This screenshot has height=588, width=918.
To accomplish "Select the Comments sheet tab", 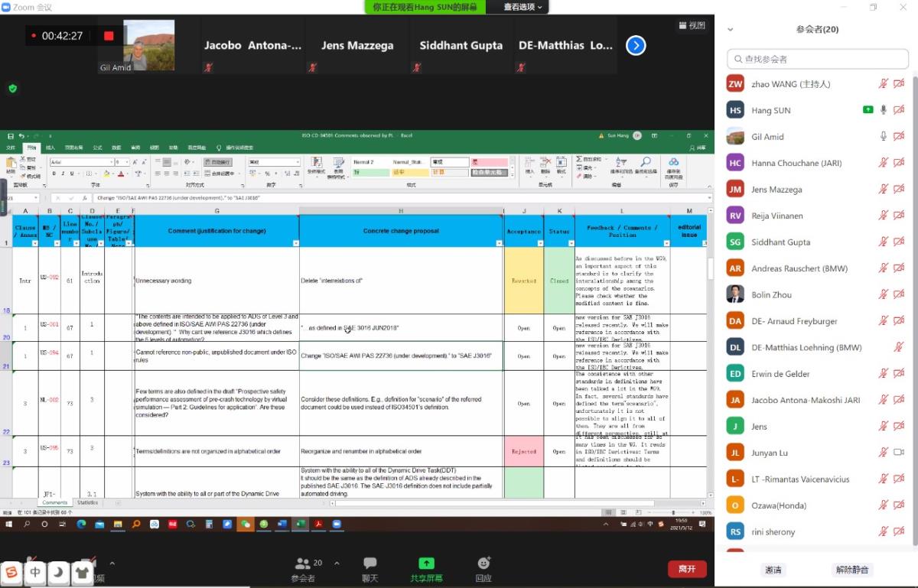I will coord(54,503).
